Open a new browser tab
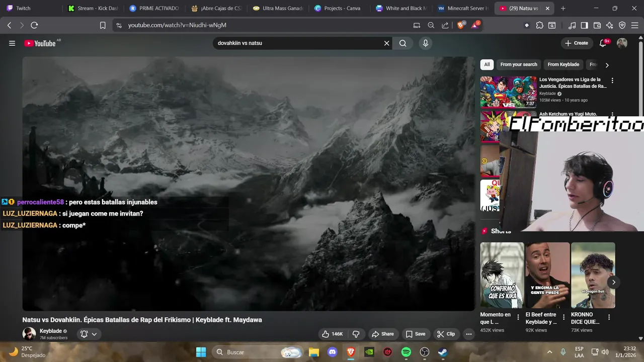 coord(563,8)
